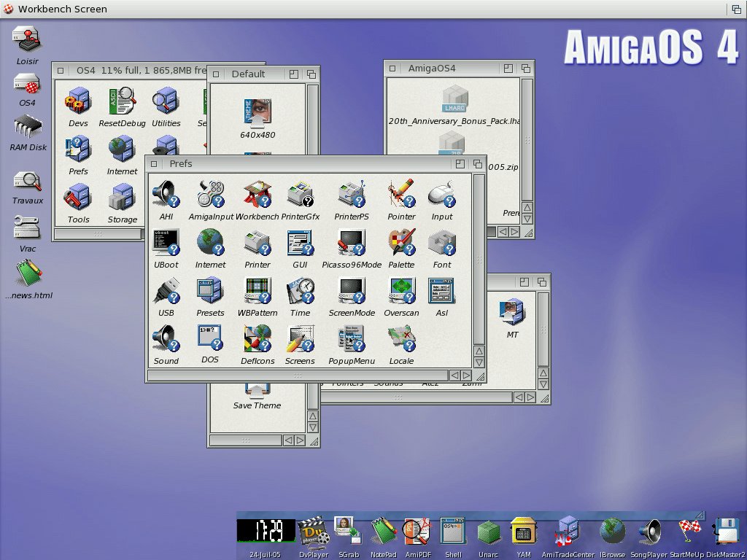Open the Internet drawer in OS4 window
Screen dimensions: 747x560
pyautogui.click(x=122, y=149)
